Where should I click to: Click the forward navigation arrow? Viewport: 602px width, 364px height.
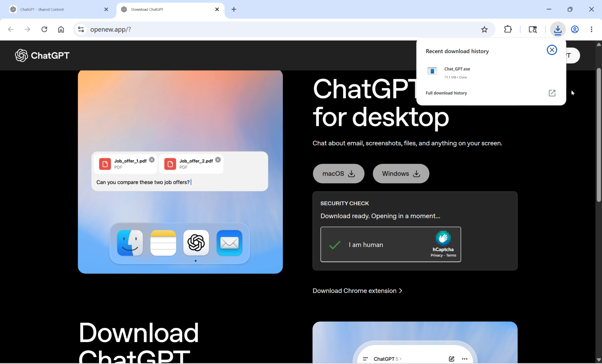pos(27,29)
